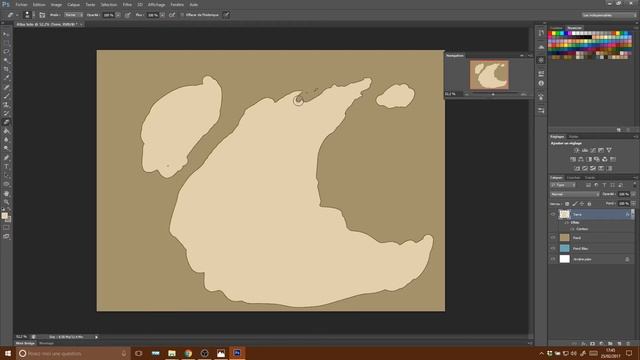Screen dimensions: 640x360
Task: Hide the Fond Bleu layer
Action: [x=553, y=248]
